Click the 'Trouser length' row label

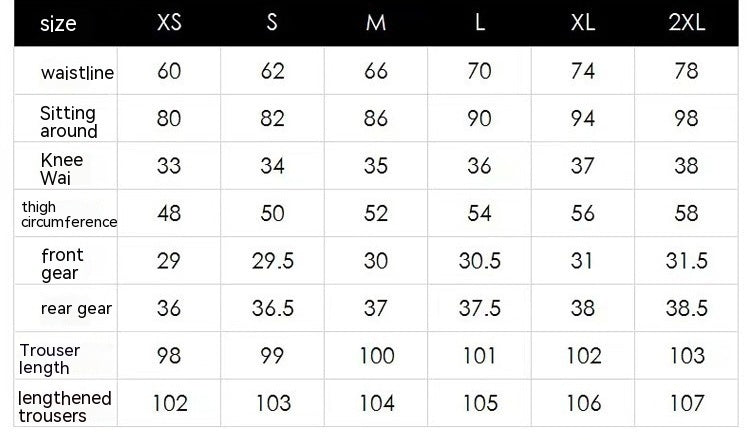[x=50, y=358]
